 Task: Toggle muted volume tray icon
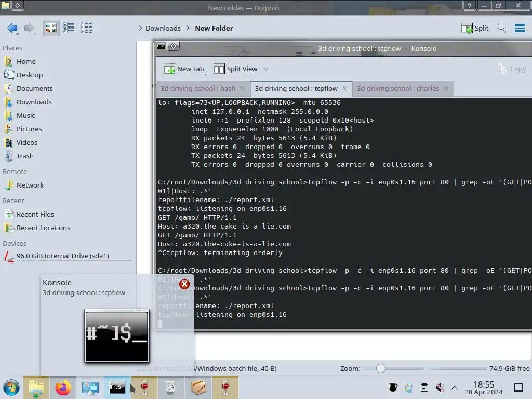pos(440,388)
